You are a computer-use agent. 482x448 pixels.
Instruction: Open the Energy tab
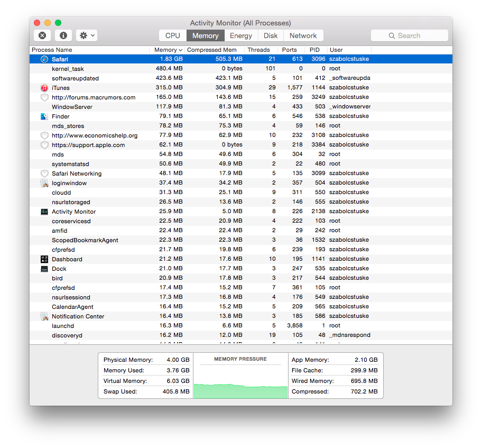tap(241, 35)
